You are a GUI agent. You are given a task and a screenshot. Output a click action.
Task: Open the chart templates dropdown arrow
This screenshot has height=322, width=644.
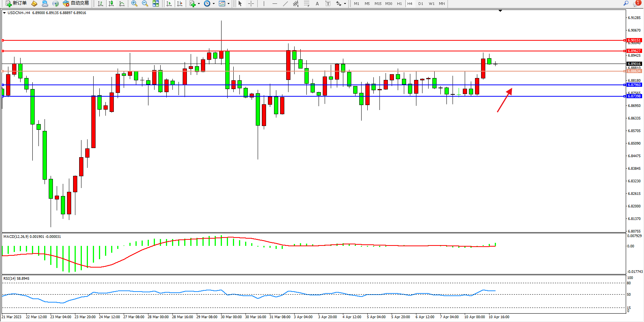click(228, 4)
